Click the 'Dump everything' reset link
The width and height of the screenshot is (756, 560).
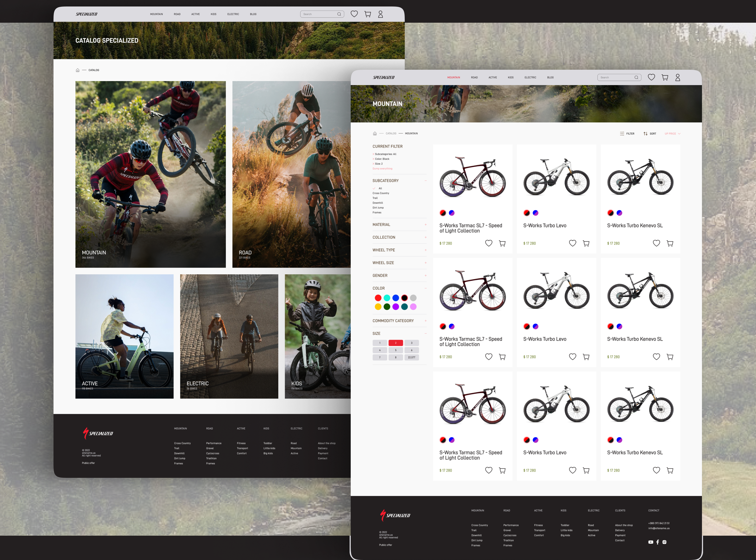[x=382, y=169]
